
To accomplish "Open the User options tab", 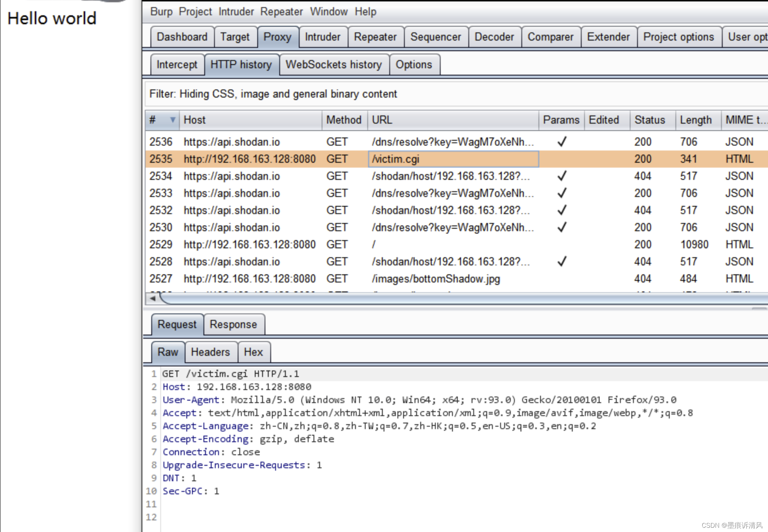I will tap(746, 37).
